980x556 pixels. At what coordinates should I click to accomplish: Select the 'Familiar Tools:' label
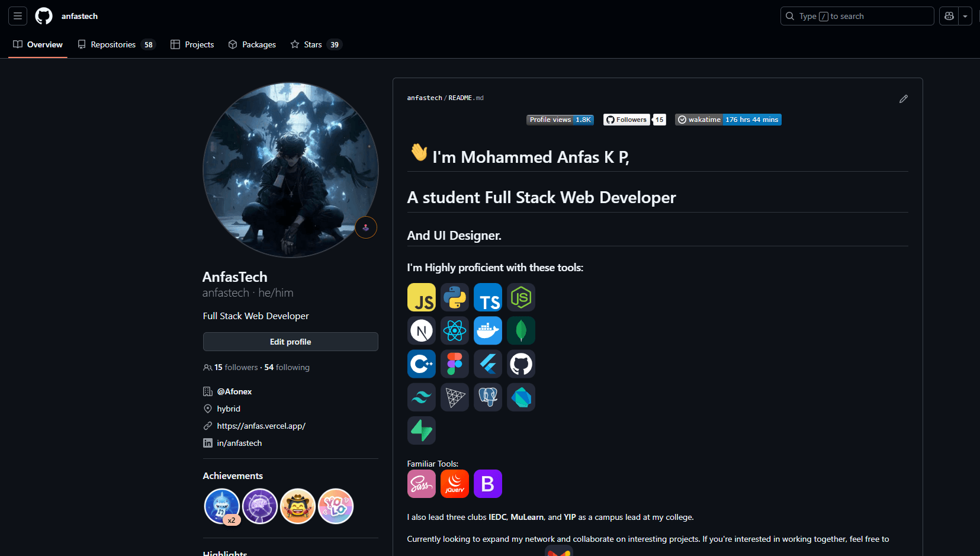tap(433, 464)
